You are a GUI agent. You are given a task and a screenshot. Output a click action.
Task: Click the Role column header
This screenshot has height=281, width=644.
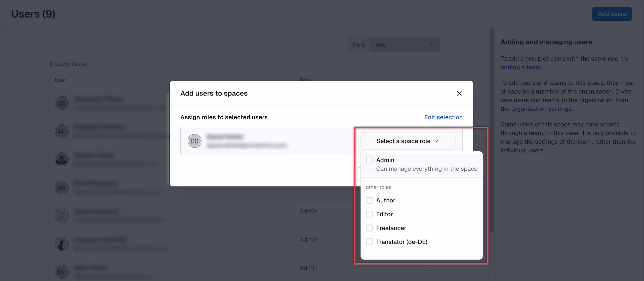tap(305, 80)
